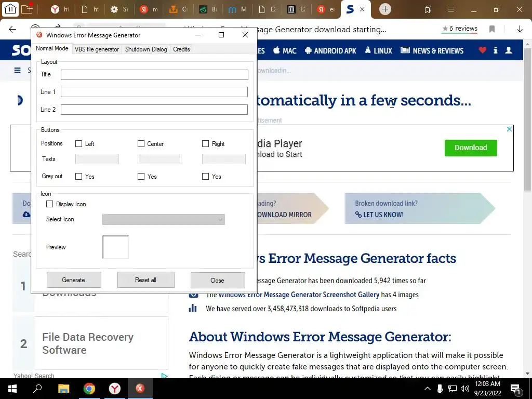Click the red heart favorites icon
Viewport: 532px width, 399px height.
(483, 50)
